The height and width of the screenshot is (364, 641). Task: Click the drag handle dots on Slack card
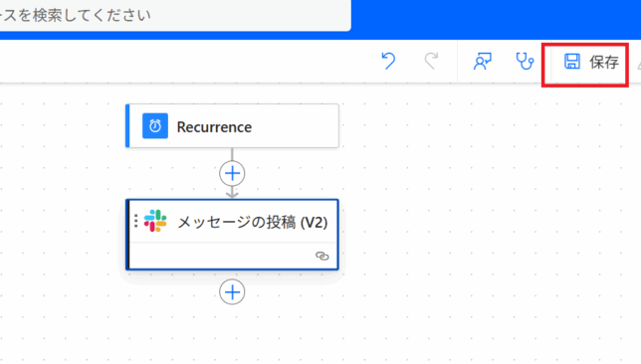point(135,221)
